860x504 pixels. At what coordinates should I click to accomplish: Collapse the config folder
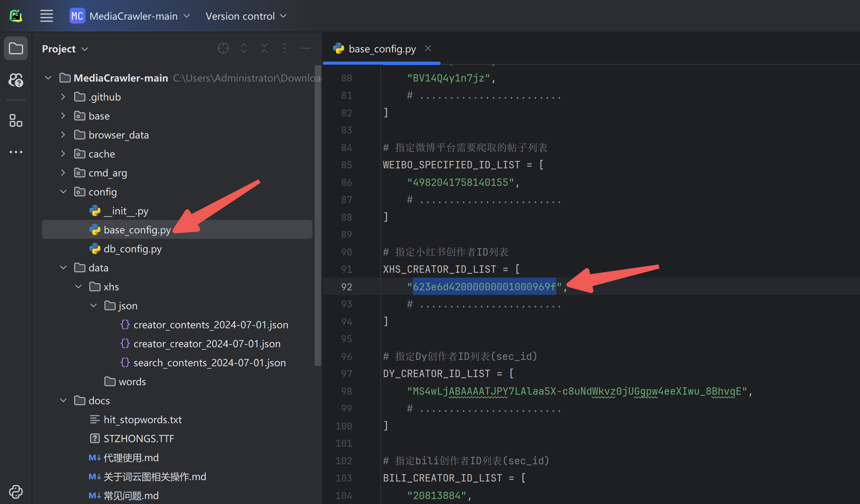click(63, 192)
